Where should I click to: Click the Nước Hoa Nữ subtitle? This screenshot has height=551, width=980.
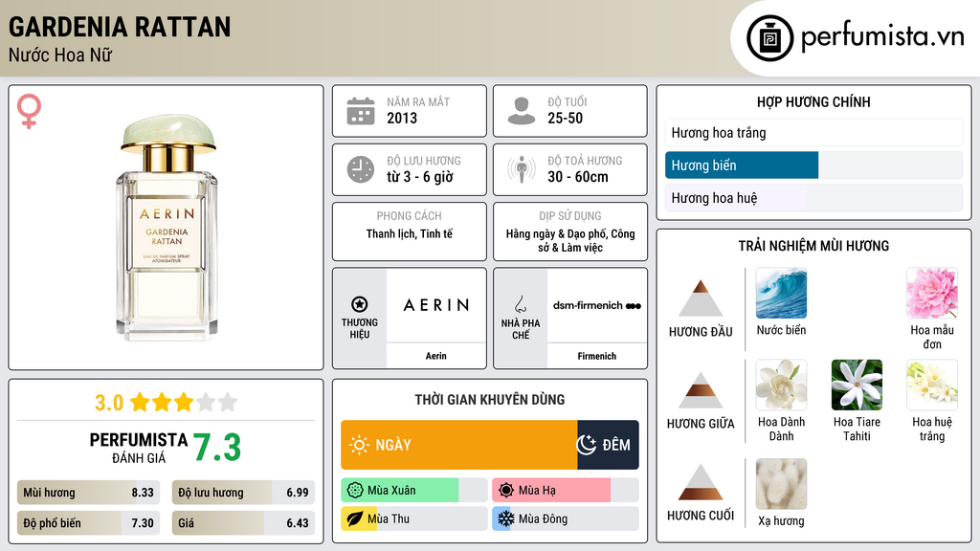pos(60,55)
